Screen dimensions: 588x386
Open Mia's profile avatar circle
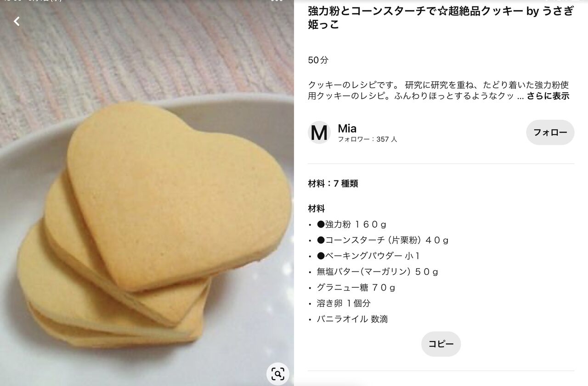[319, 133]
